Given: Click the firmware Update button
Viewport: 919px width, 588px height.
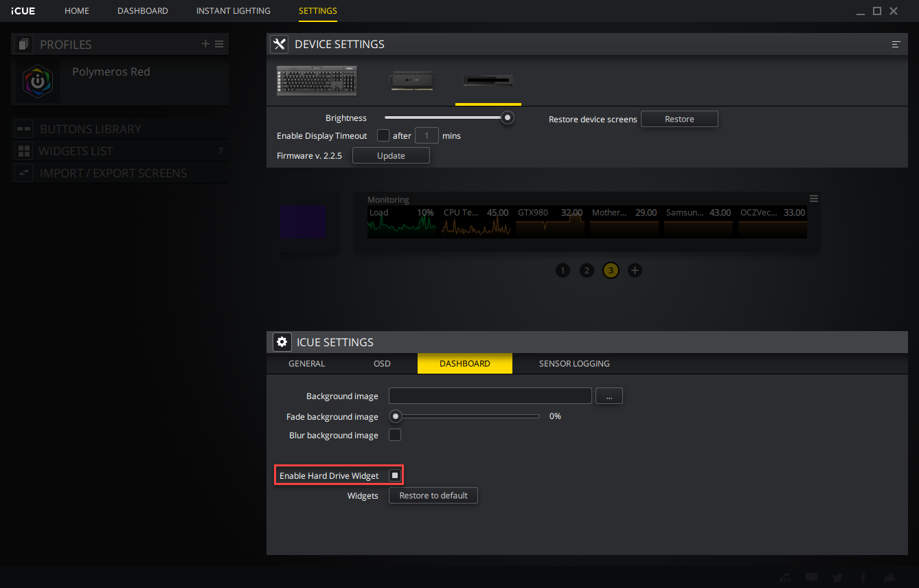Looking at the screenshot, I should click(x=391, y=156).
